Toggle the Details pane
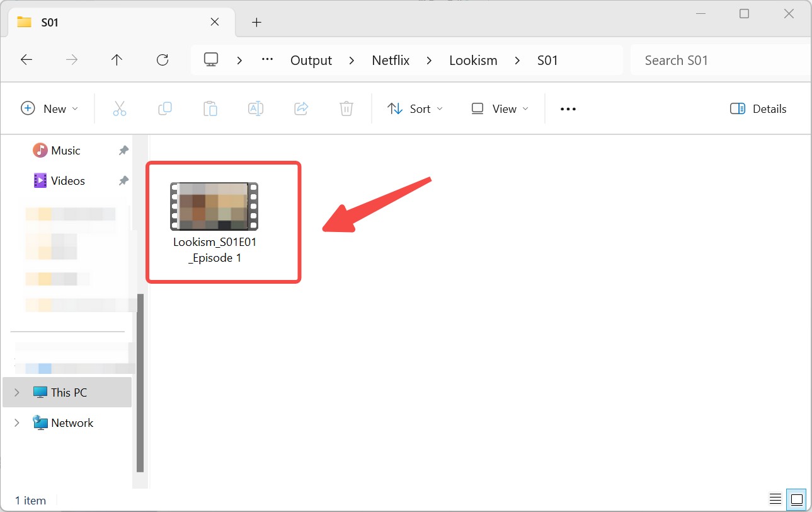The height and width of the screenshot is (512, 812). pos(758,108)
